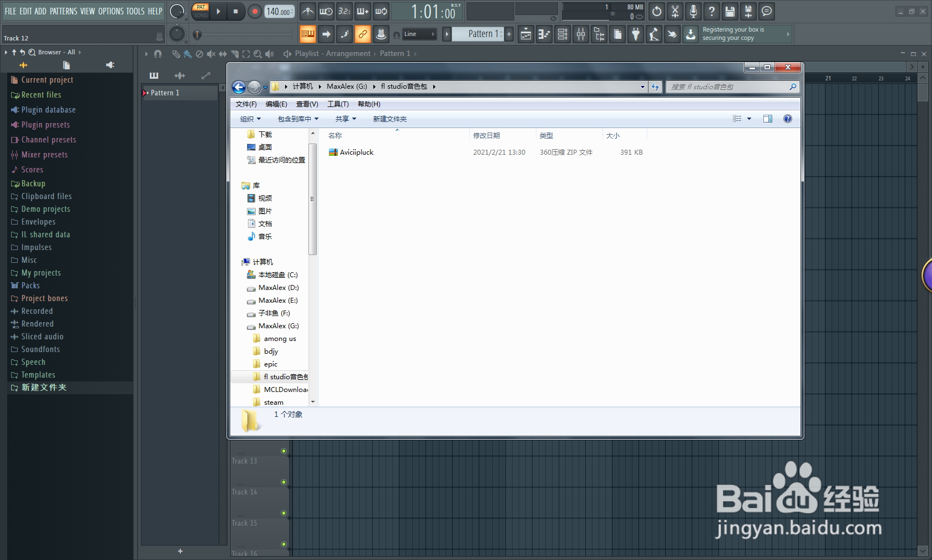The image size is (932, 560).
Task: Open the Piano roll view button
Action: click(544, 34)
